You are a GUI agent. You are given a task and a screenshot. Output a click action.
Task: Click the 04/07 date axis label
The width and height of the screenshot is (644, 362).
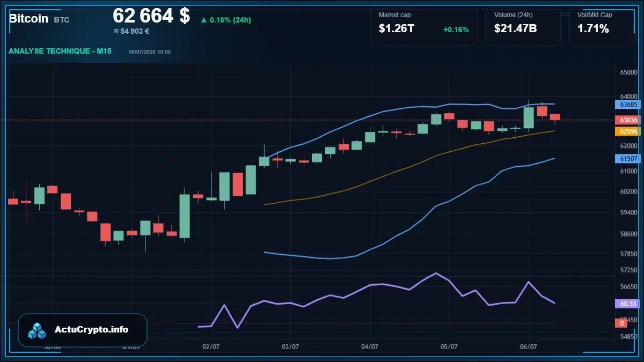tap(370, 347)
